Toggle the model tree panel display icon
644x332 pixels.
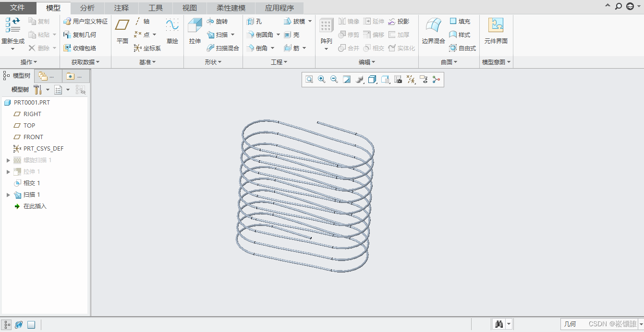(7, 325)
